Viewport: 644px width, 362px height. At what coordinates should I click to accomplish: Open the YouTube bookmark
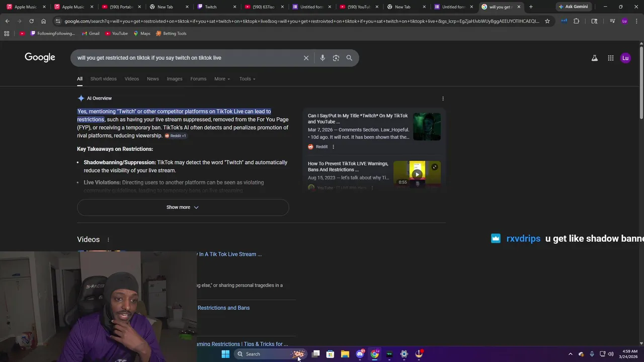(x=116, y=33)
